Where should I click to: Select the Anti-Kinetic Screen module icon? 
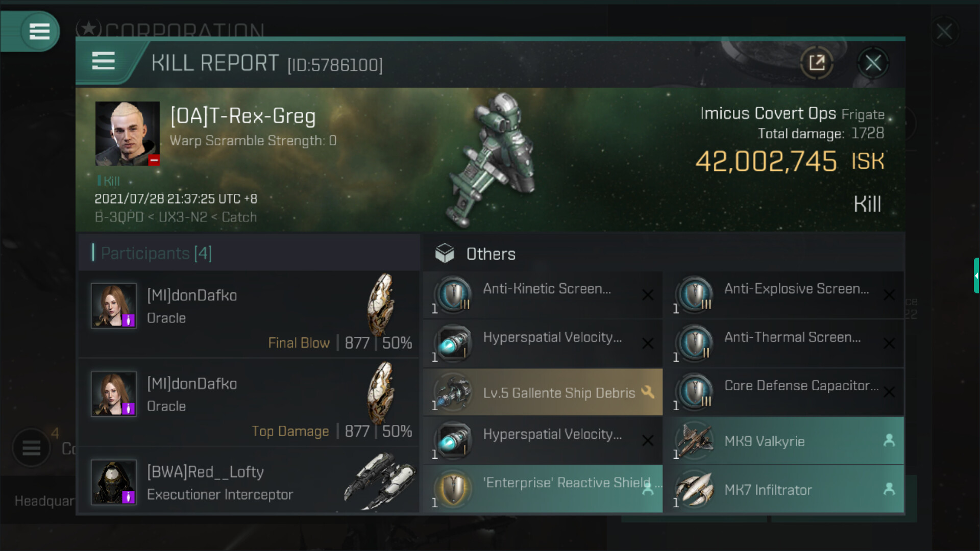coord(453,294)
